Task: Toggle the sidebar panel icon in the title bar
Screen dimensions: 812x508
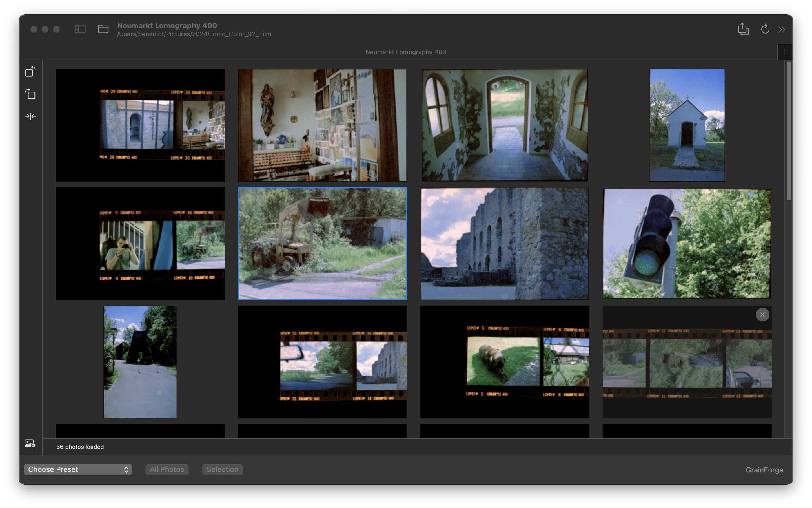Action: [x=80, y=29]
